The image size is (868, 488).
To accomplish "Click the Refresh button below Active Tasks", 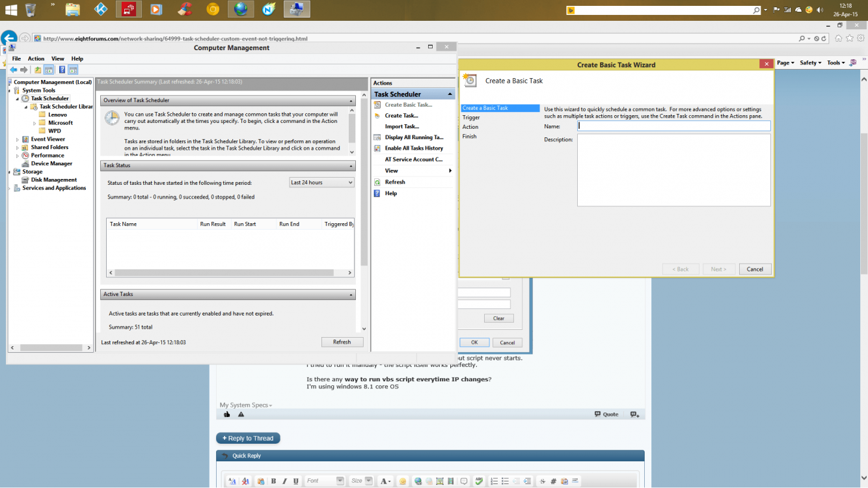I will 342,342.
